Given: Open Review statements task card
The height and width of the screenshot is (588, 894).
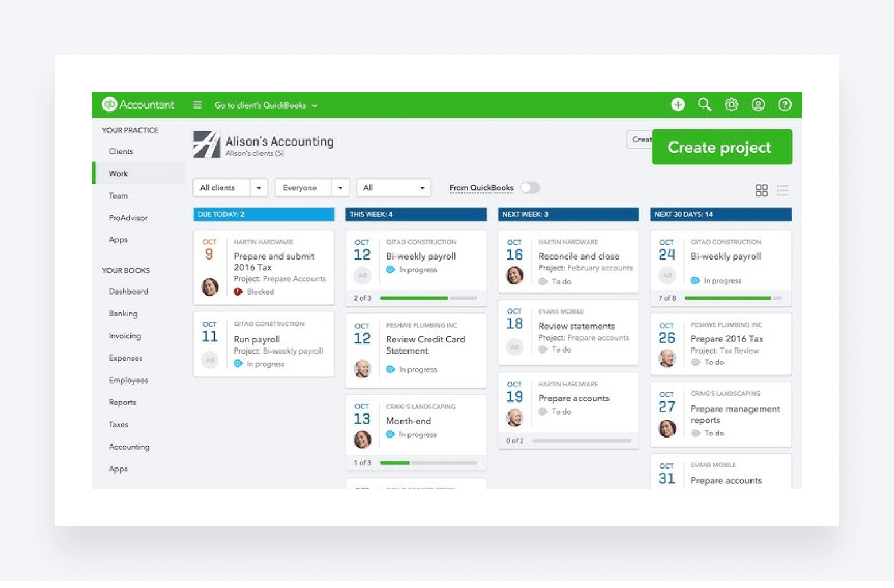Looking at the screenshot, I should coord(568,332).
